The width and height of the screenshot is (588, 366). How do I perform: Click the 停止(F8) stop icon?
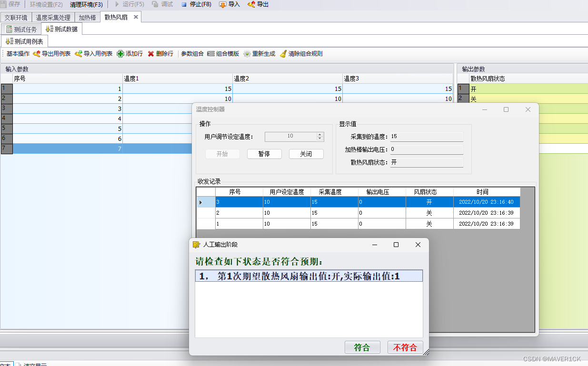click(185, 5)
